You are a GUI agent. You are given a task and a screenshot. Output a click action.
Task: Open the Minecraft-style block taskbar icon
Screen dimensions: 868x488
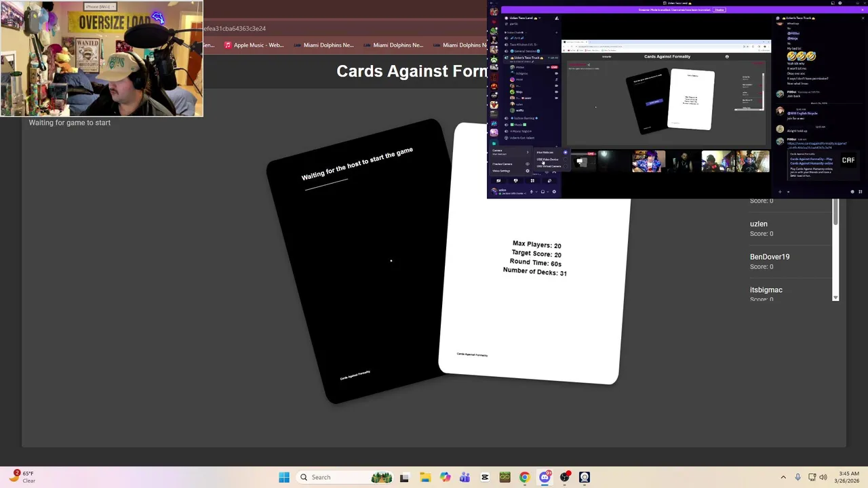coord(505,477)
